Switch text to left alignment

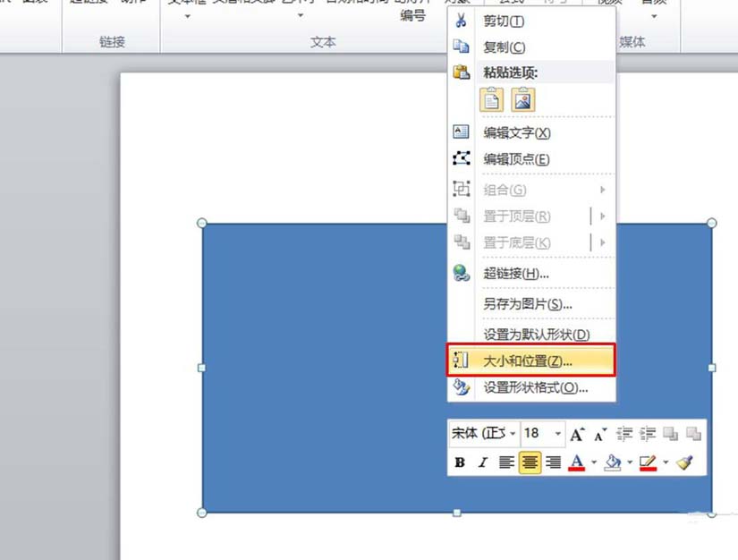click(505, 462)
